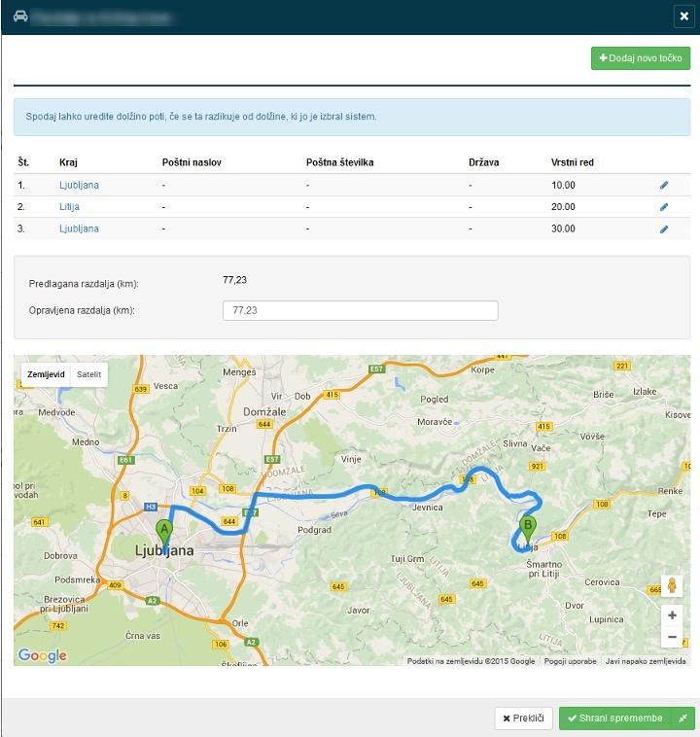Open the Ljubljana link in row 1
Viewport: 700px width, 737px height.
tap(79, 185)
